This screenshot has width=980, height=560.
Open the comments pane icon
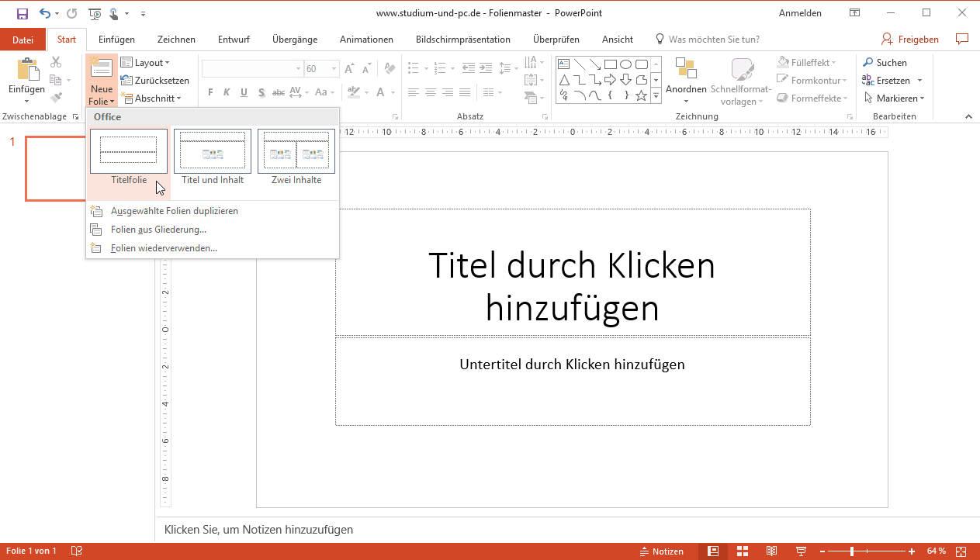click(x=962, y=39)
